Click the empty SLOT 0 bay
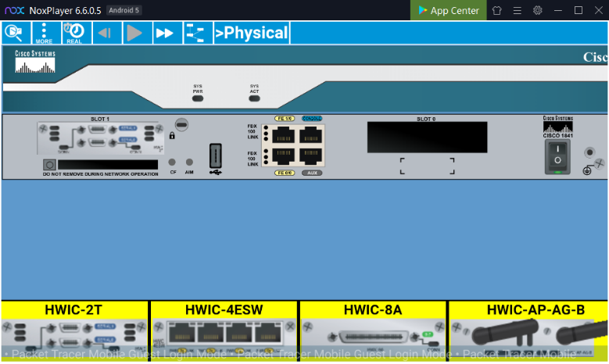Image resolution: width=609 pixels, height=364 pixels. point(427,137)
